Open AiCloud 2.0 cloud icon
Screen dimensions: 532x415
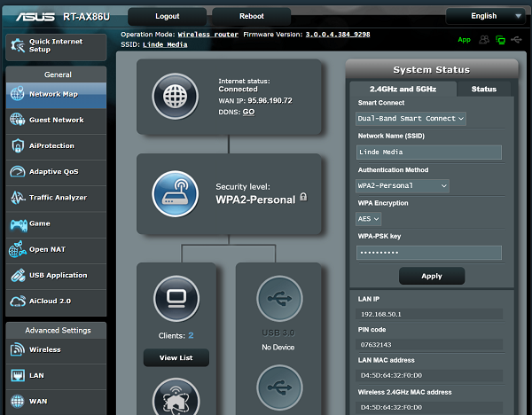click(x=18, y=301)
